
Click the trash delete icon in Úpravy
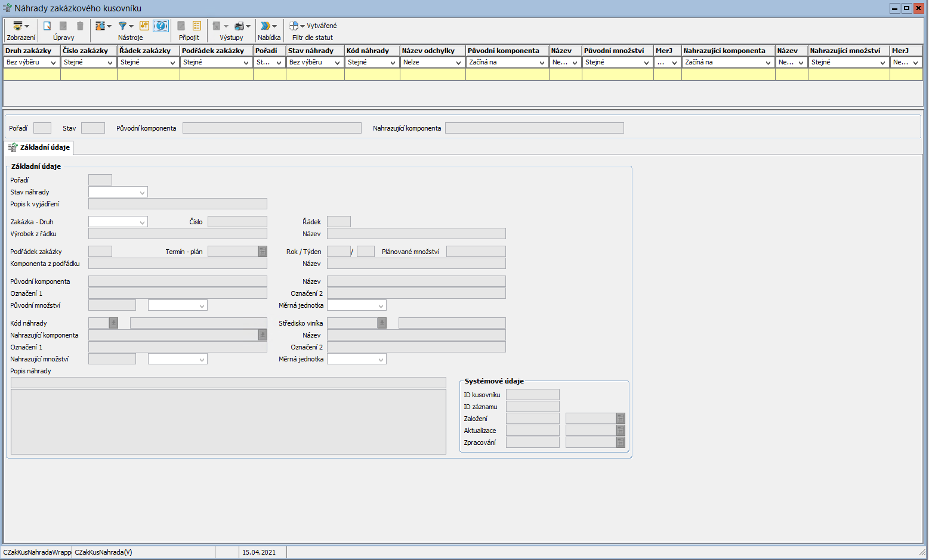(80, 26)
